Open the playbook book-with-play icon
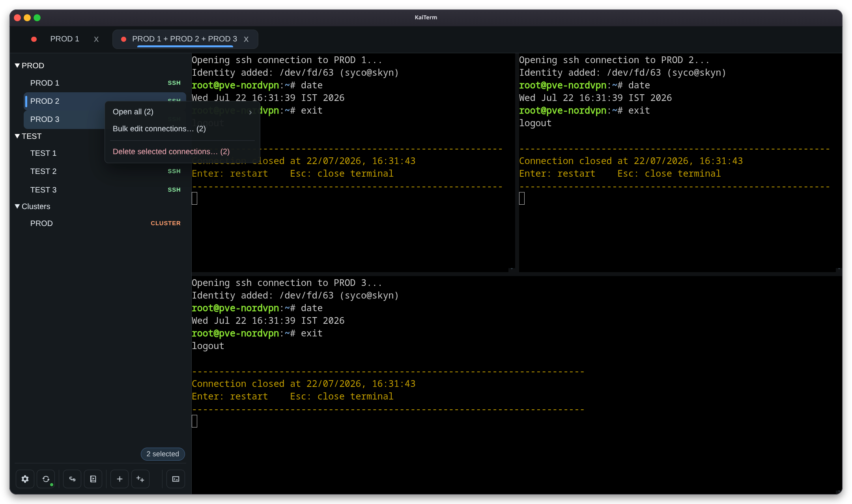The image size is (852, 504). [93, 479]
